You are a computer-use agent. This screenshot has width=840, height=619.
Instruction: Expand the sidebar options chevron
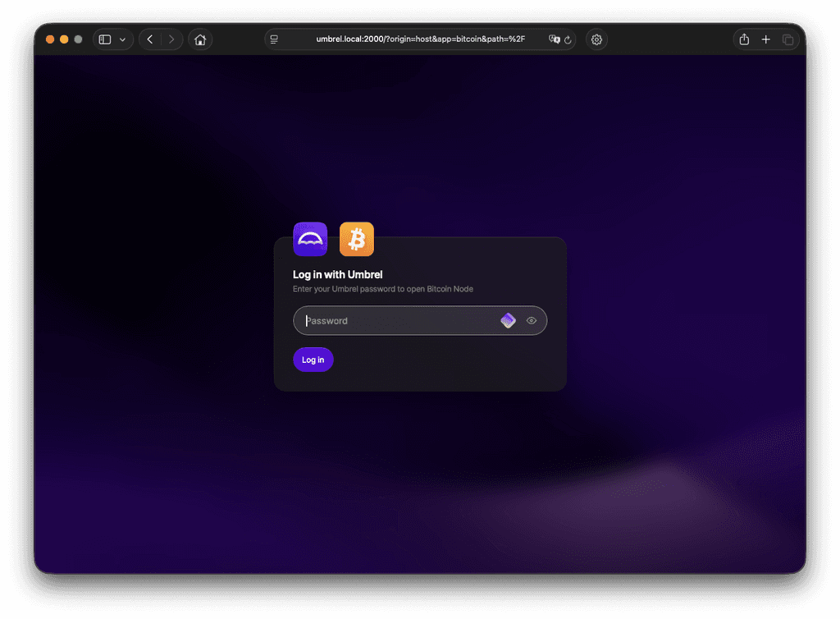[x=123, y=39]
